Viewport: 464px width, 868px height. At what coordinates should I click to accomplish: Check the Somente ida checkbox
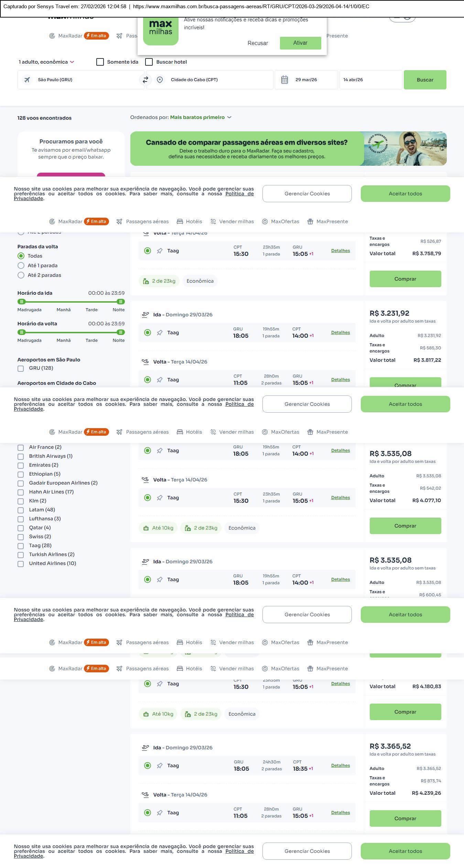(100, 62)
